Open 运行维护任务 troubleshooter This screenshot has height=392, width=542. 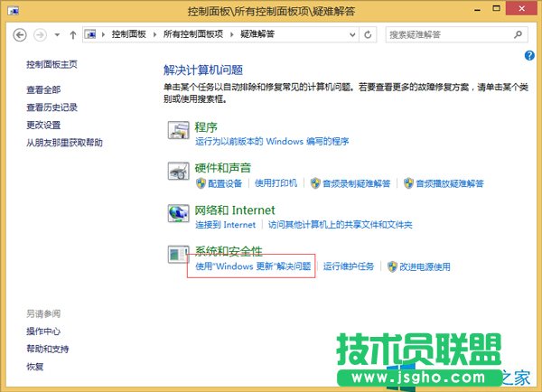[349, 266]
